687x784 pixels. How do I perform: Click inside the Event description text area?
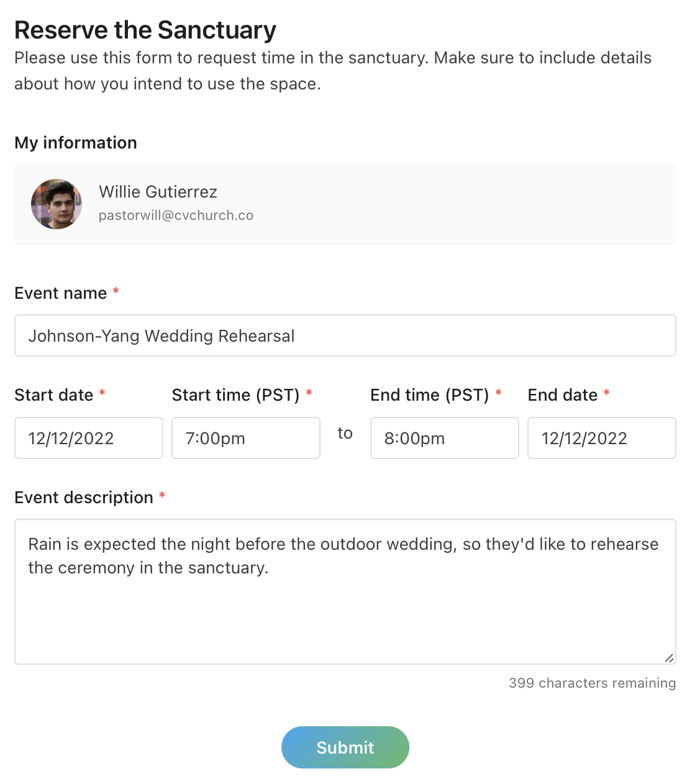pyautogui.click(x=345, y=591)
